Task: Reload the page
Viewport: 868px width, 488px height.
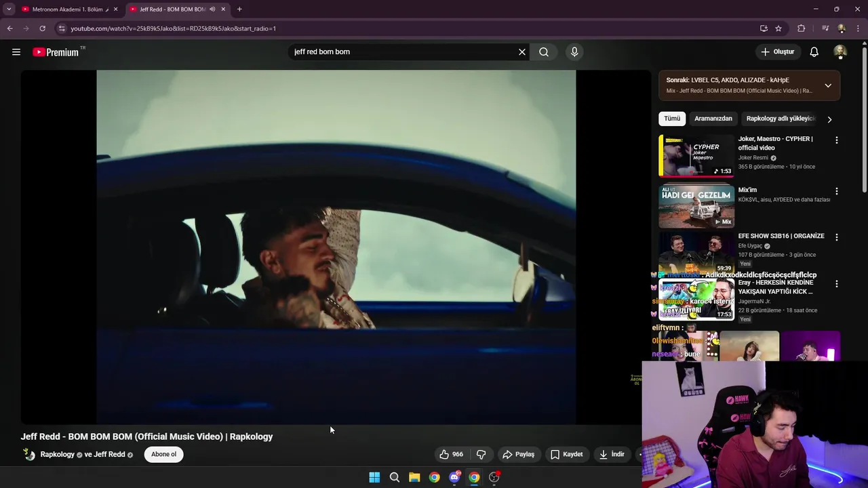Action: click(x=42, y=28)
